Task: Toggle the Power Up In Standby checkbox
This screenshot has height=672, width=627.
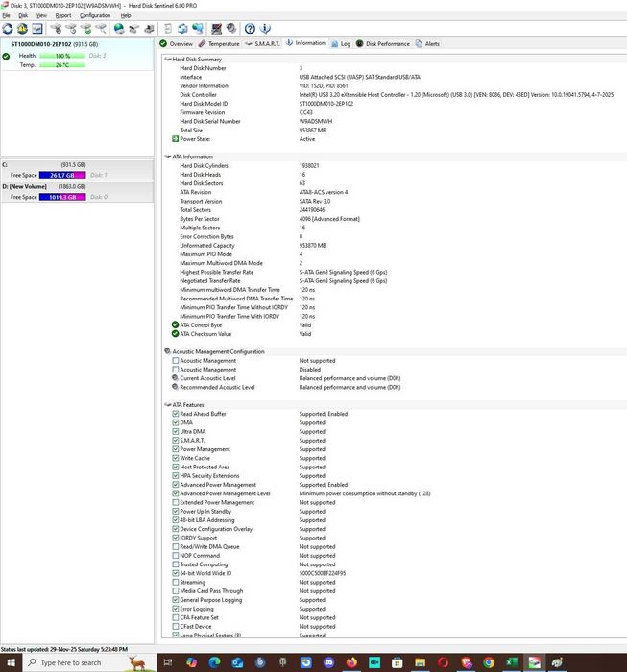Action: (176, 512)
